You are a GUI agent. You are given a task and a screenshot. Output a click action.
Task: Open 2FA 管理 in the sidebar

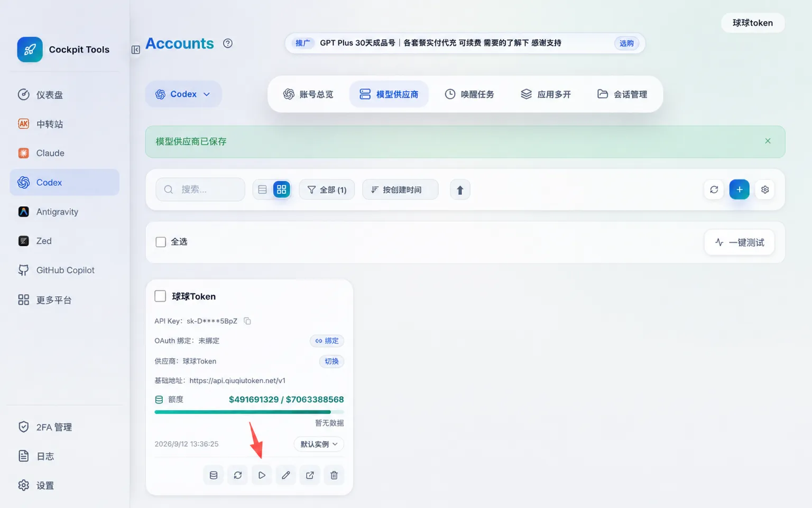point(64,427)
